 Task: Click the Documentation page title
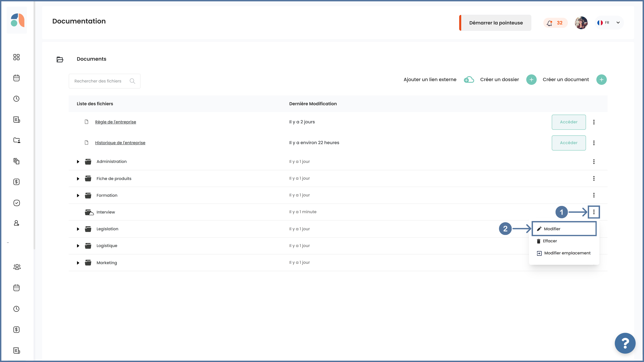[79, 21]
